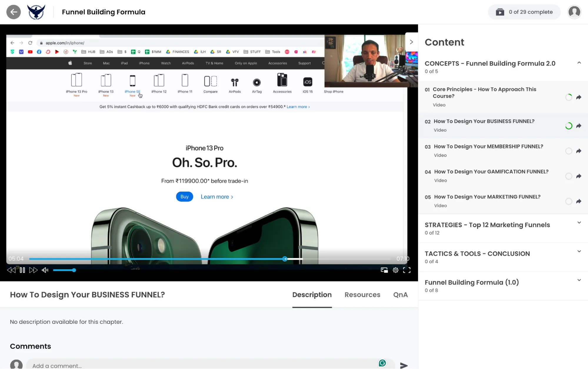Image resolution: width=588 pixels, height=369 pixels.
Task: Rewind the video
Action: 11,270
